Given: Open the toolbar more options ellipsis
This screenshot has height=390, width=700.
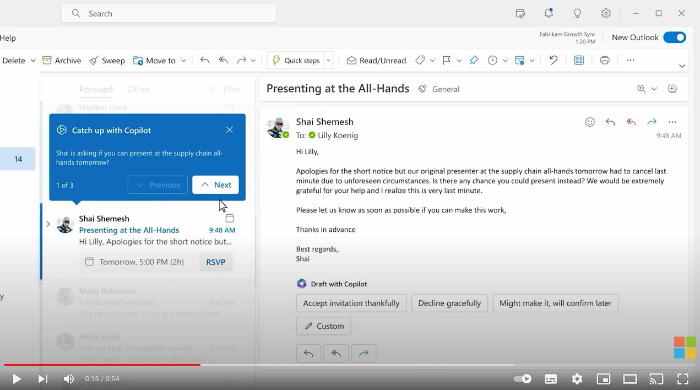Looking at the screenshot, I should click(630, 60).
